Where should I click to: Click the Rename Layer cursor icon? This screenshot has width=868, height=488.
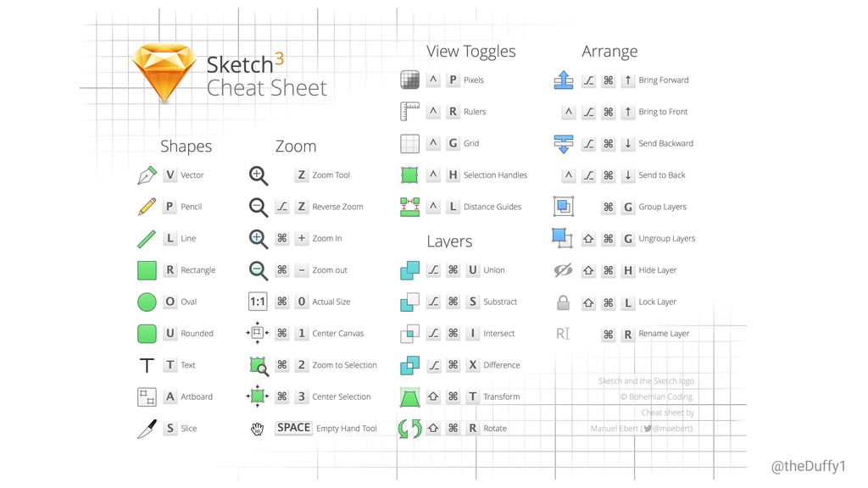(563, 334)
